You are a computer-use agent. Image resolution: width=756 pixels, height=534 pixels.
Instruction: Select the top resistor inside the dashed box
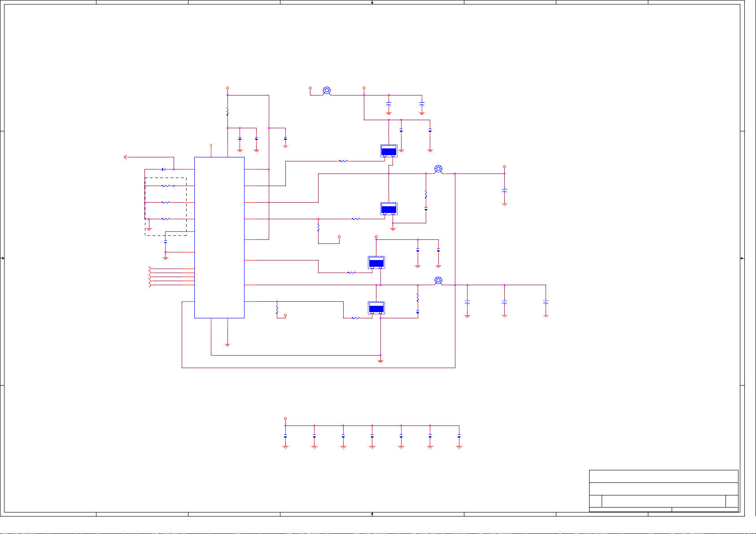166,186
